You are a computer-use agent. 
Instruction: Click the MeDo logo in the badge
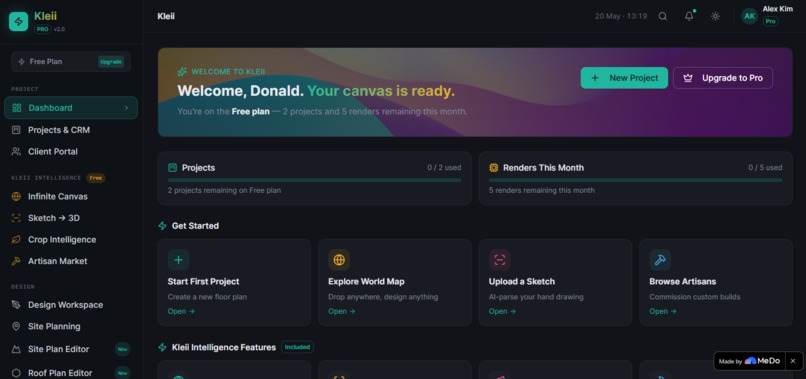coord(763,361)
